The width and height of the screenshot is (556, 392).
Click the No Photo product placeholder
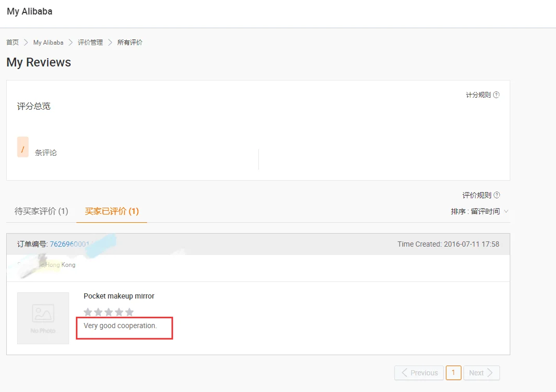tap(43, 318)
